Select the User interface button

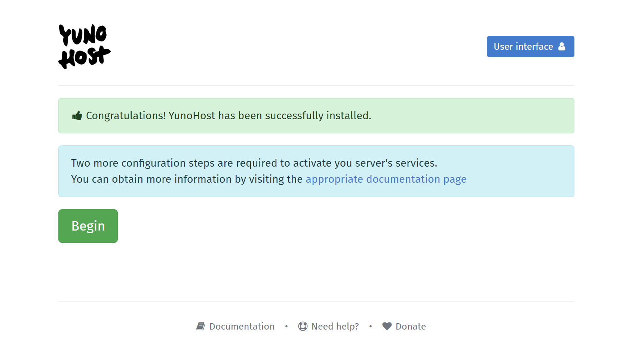pos(530,46)
